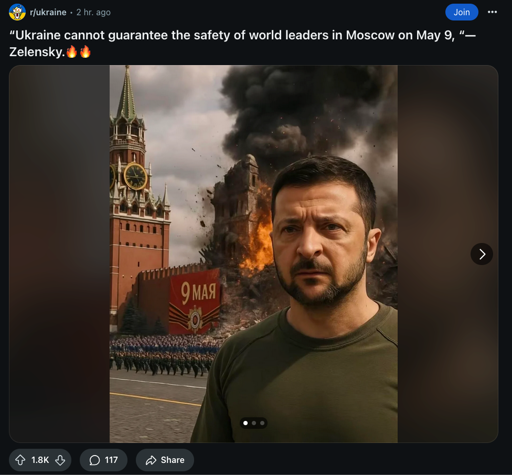This screenshot has width=512, height=475.
Task: Open the post title about Zelensky's statement
Action: click(x=242, y=43)
